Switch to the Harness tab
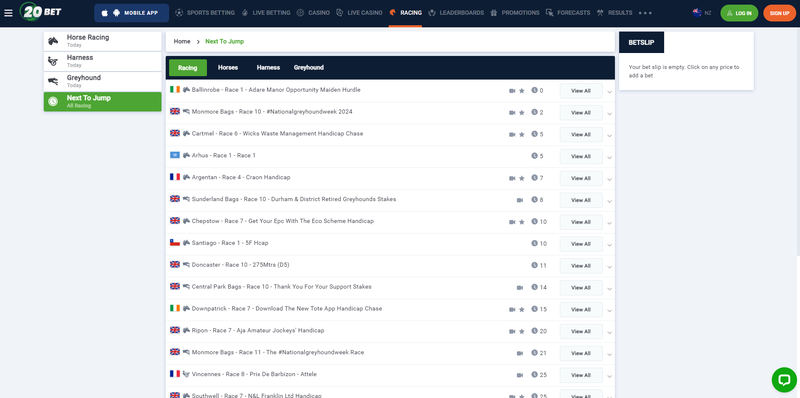The width and height of the screenshot is (800, 398). pos(268,67)
